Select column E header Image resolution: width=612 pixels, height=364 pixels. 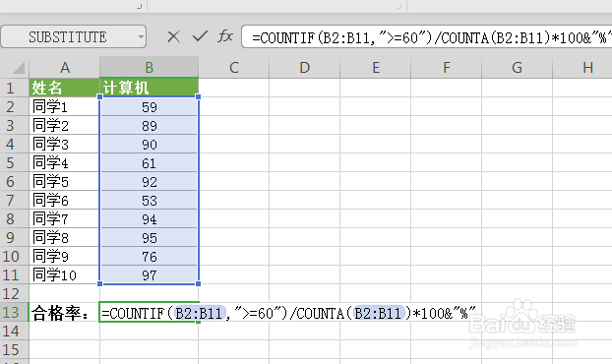pyautogui.click(x=376, y=68)
